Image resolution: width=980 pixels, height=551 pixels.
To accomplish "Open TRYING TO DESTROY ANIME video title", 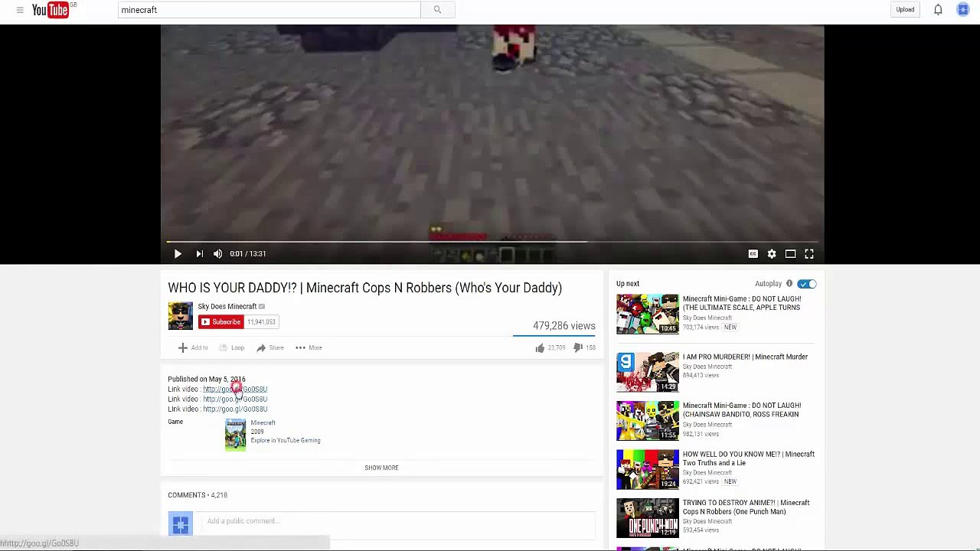I will [x=746, y=507].
